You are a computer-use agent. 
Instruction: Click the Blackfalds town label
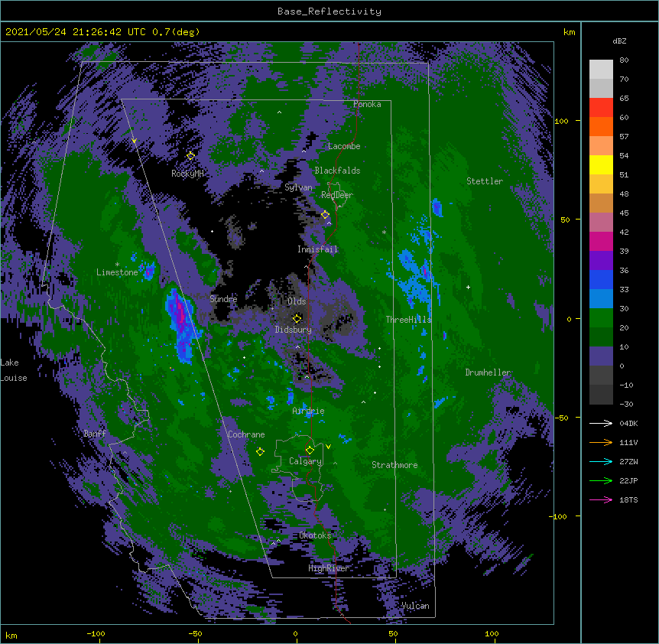point(337,171)
